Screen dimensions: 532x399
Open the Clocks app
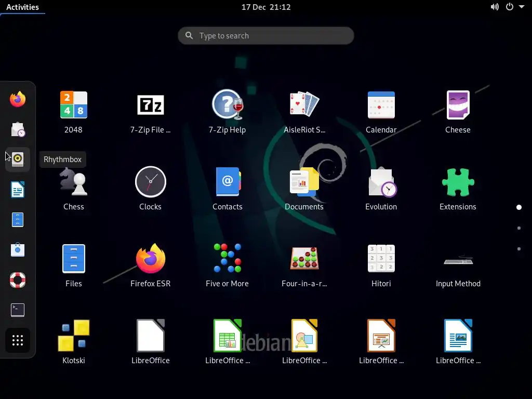(150, 182)
